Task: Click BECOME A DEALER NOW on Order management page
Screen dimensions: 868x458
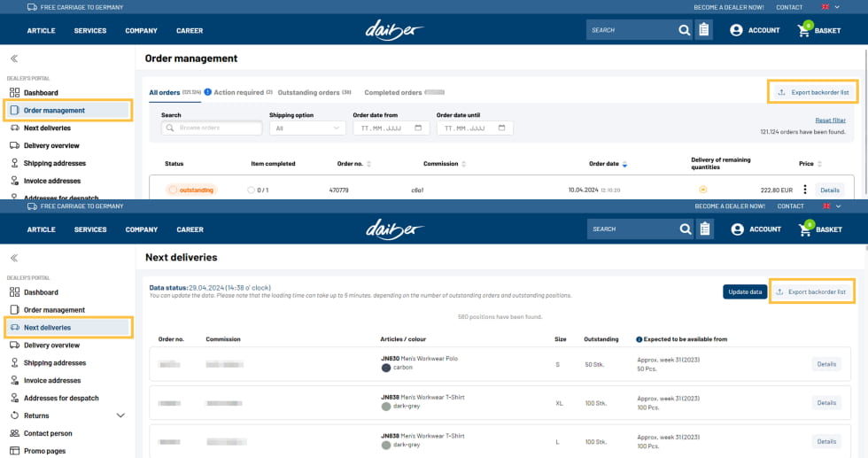Action: click(x=728, y=7)
